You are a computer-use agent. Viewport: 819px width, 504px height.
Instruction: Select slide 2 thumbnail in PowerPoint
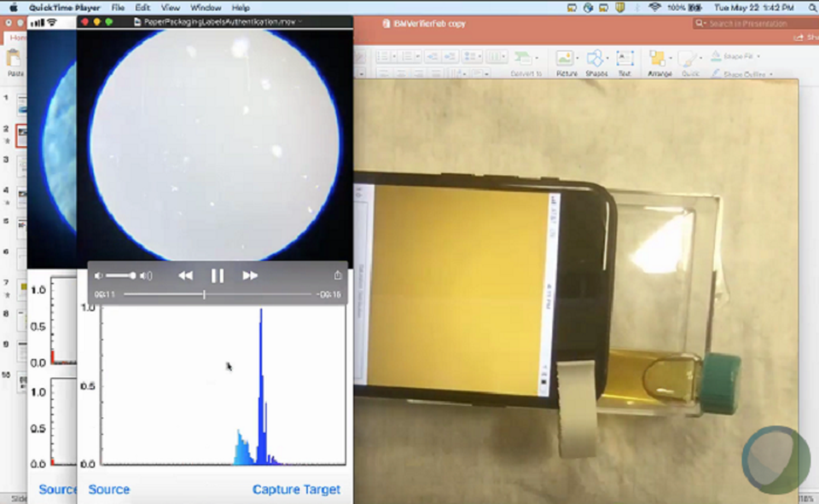(x=21, y=136)
